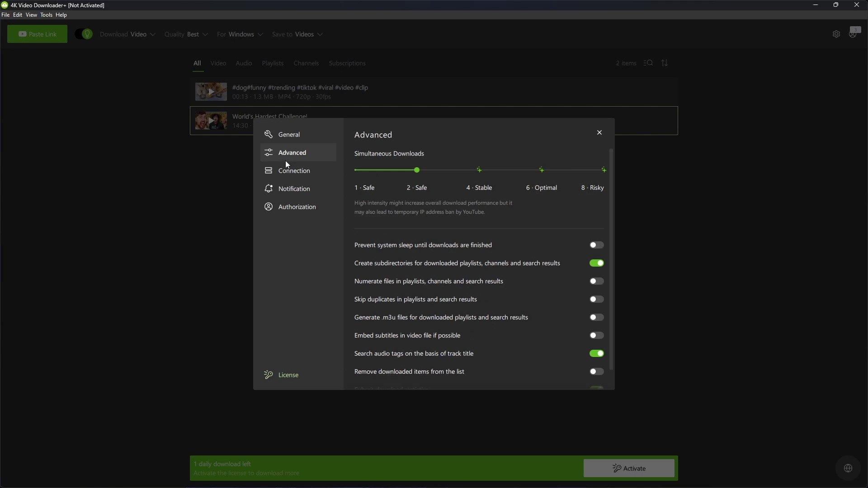Open the General settings section
This screenshot has height=488, width=868.
coord(298,134)
